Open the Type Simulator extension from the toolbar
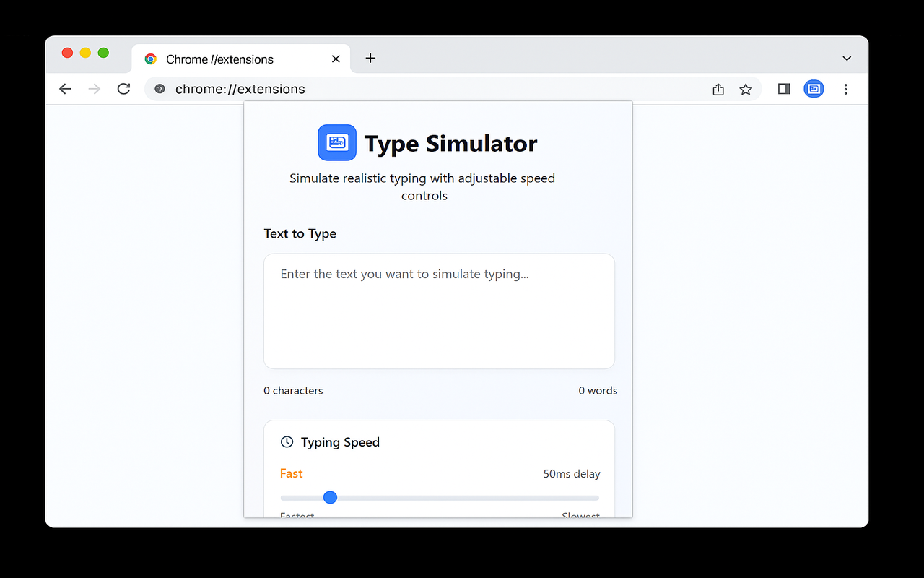 click(x=814, y=88)
